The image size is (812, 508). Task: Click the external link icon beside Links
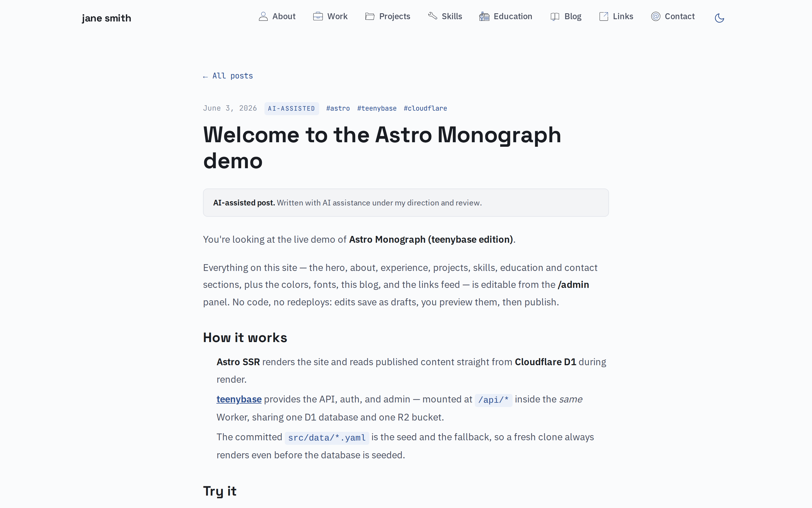604,16
